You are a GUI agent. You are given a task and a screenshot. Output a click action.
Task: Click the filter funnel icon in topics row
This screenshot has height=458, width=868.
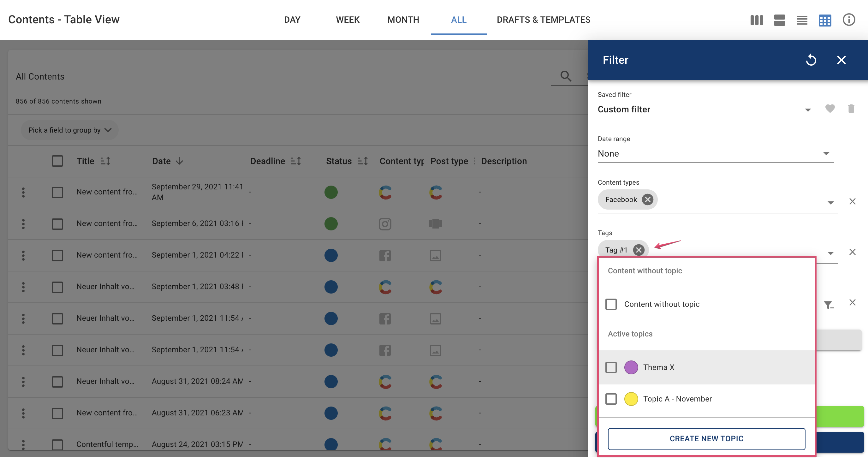coord(829,305)
